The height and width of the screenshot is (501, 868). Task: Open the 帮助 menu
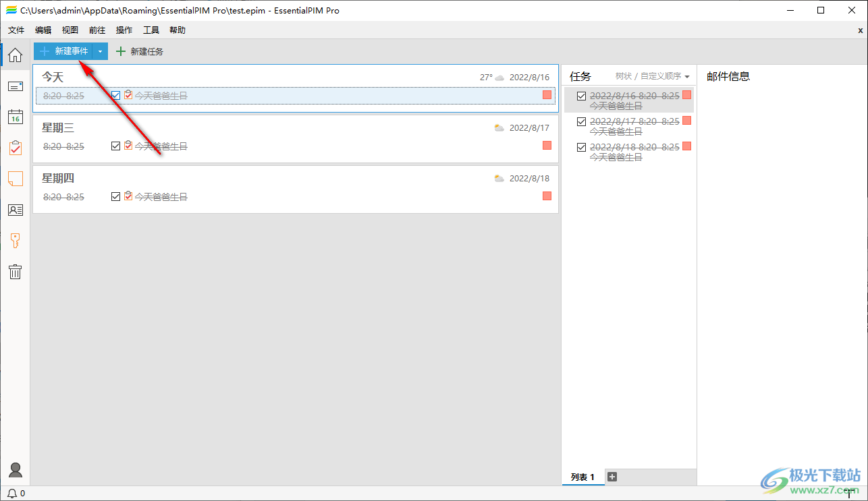(178, 30)
